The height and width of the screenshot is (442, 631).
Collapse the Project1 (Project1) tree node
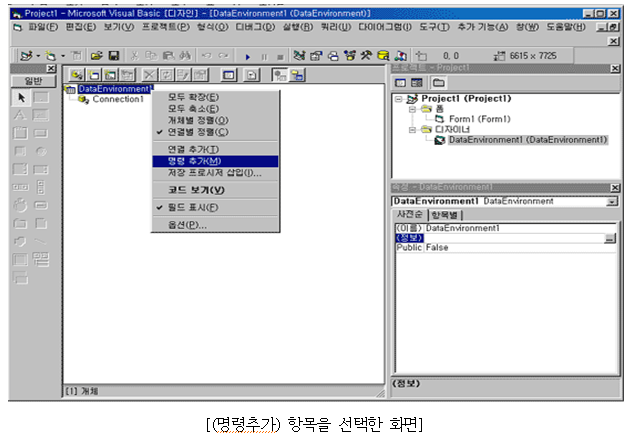[x=398, y=99]
